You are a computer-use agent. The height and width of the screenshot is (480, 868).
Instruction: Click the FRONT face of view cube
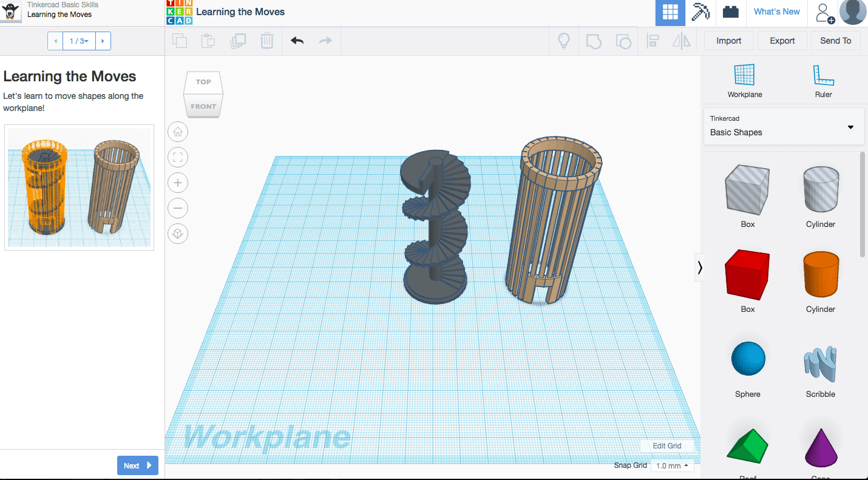click(x=203, y=106)
